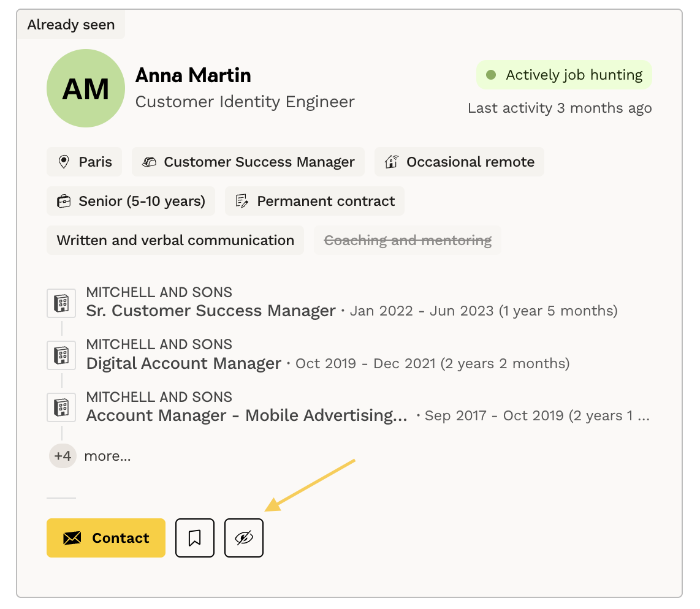The image size is (700, 609).
Task: Click the yellow Contact button
Action: click(x=106, y=538)
